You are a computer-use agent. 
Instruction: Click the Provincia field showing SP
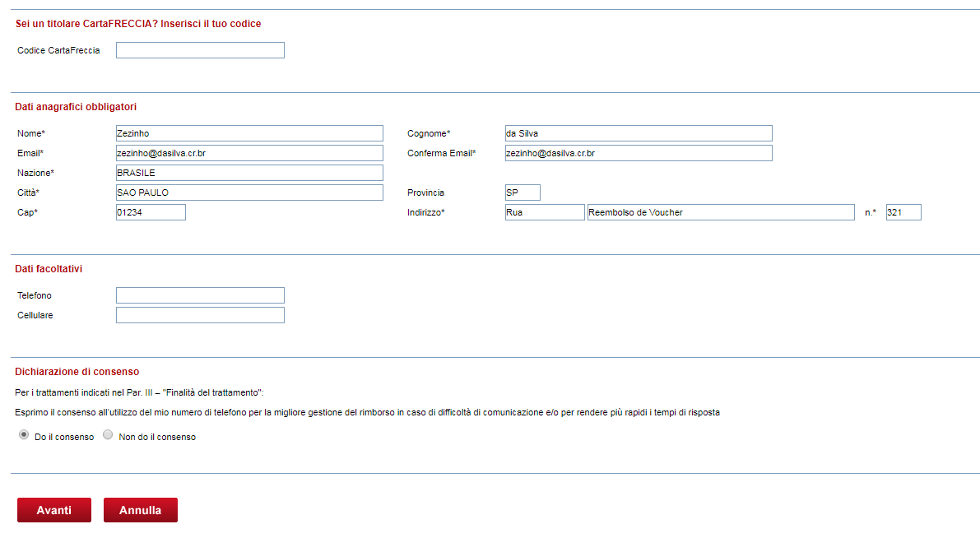(x=523, y=192)
